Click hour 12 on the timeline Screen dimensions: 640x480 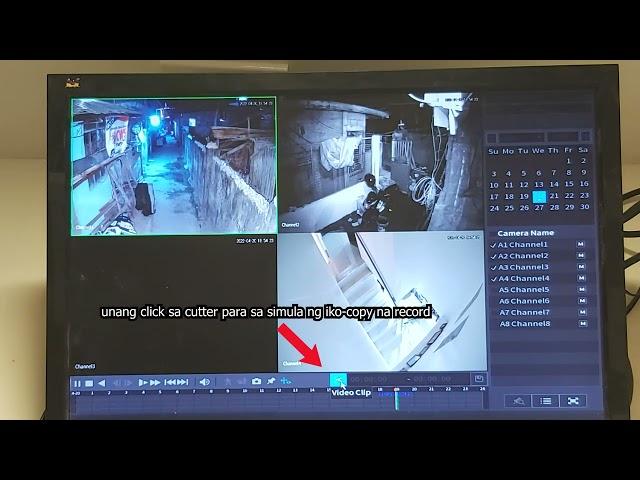click(x=278, y=391)
